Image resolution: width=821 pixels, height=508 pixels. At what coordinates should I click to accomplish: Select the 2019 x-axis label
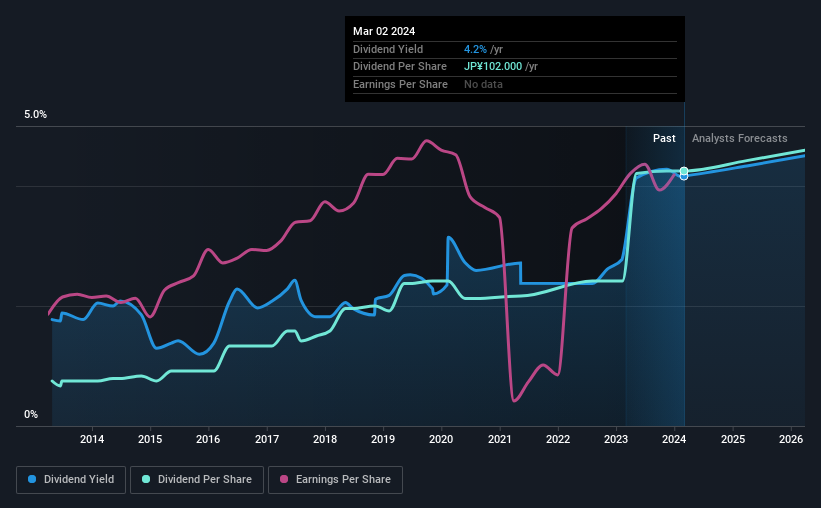click(x=383, y=439)
